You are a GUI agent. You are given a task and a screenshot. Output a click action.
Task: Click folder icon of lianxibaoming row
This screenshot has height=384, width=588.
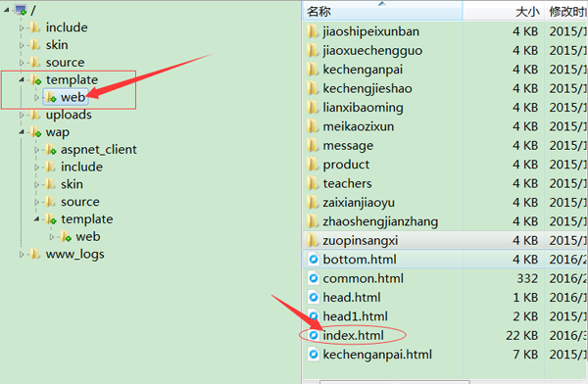click(x=312, y=108)
